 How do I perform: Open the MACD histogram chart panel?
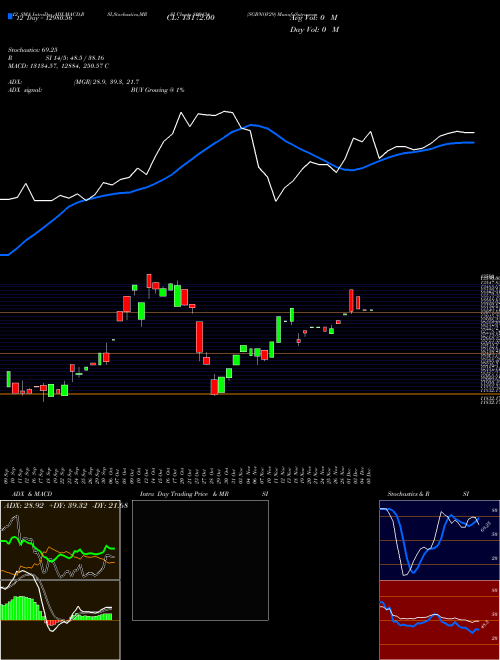pyautogui.click(x=60, y=620)
